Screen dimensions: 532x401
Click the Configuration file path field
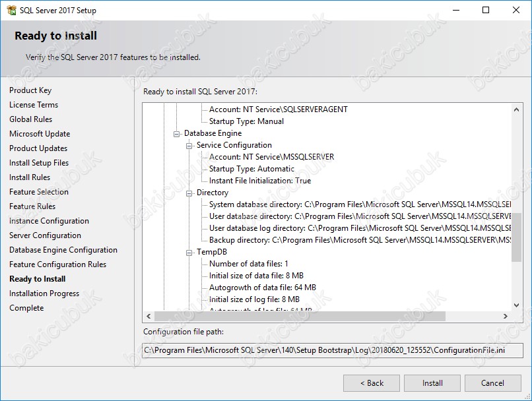(333, 350)
